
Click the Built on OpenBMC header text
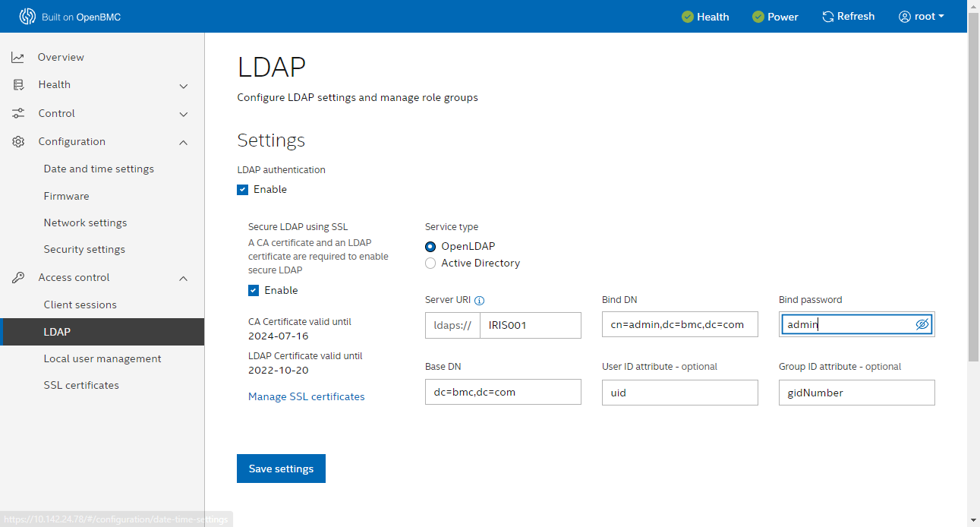82,17
